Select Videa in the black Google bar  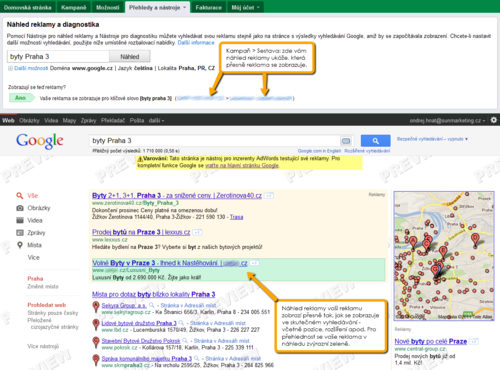pos(51,120)
